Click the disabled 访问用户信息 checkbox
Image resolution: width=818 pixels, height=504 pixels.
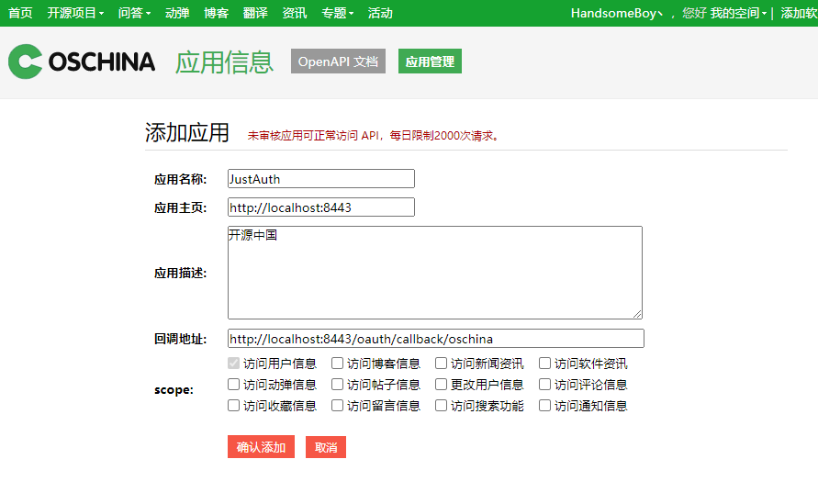point(234,364)
